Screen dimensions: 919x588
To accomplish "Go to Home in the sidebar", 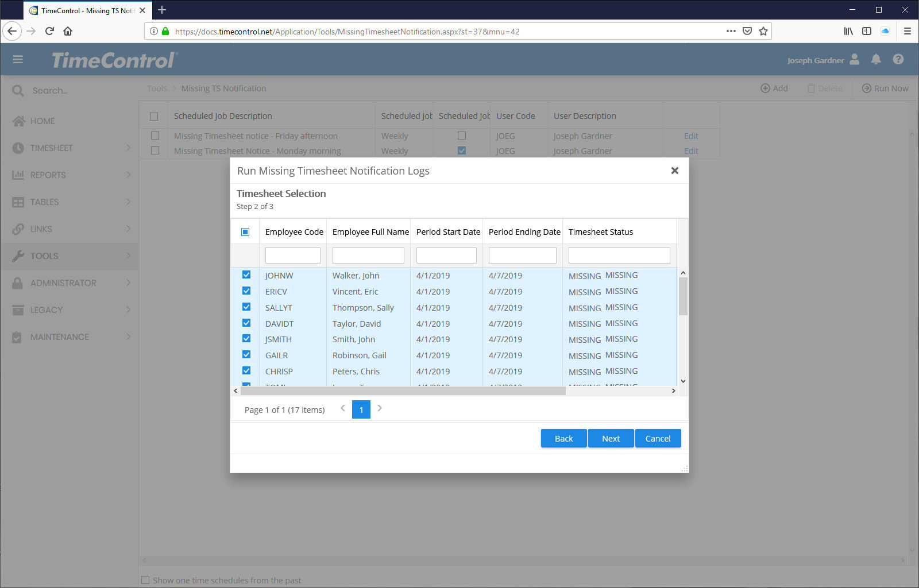I will [43, 121].
